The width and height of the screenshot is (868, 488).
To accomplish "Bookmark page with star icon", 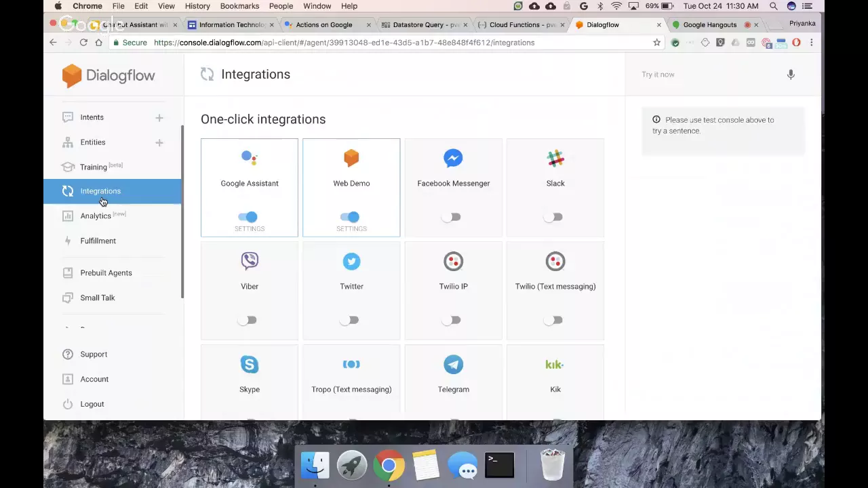I will [x=656, y=43].
